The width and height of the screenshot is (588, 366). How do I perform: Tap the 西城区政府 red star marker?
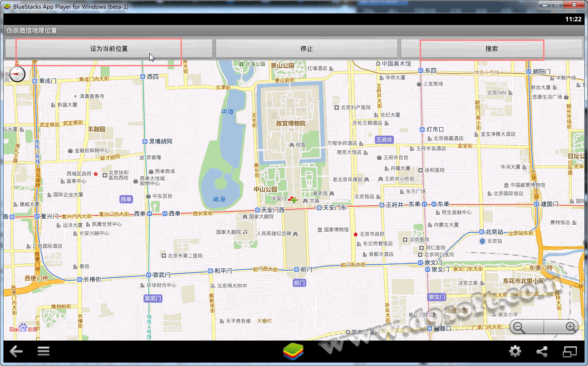click(96, 174)
